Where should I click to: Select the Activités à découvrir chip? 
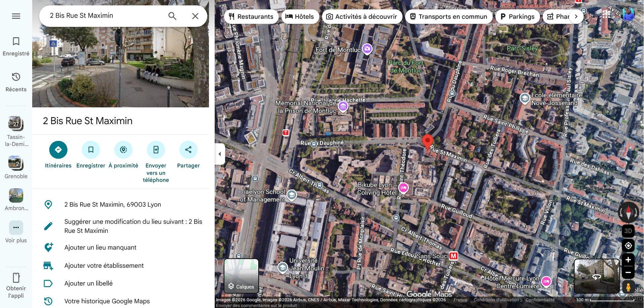tap(362, 16)
